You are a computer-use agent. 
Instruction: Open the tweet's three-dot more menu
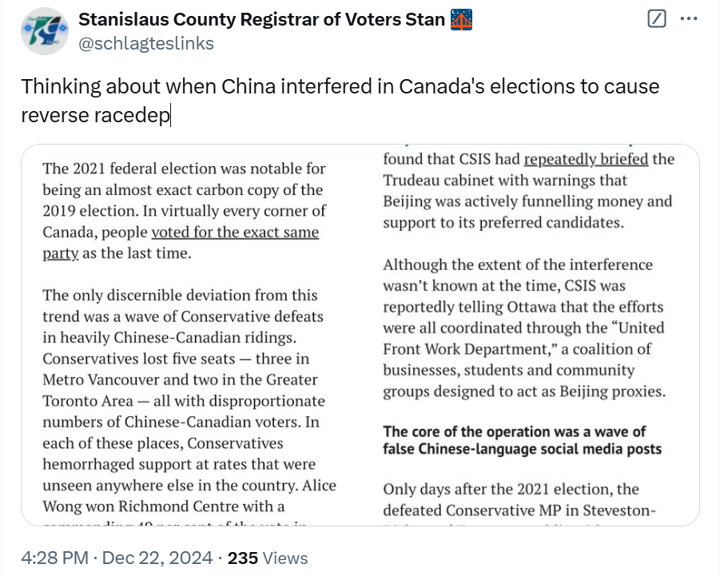tap(688, 19)
